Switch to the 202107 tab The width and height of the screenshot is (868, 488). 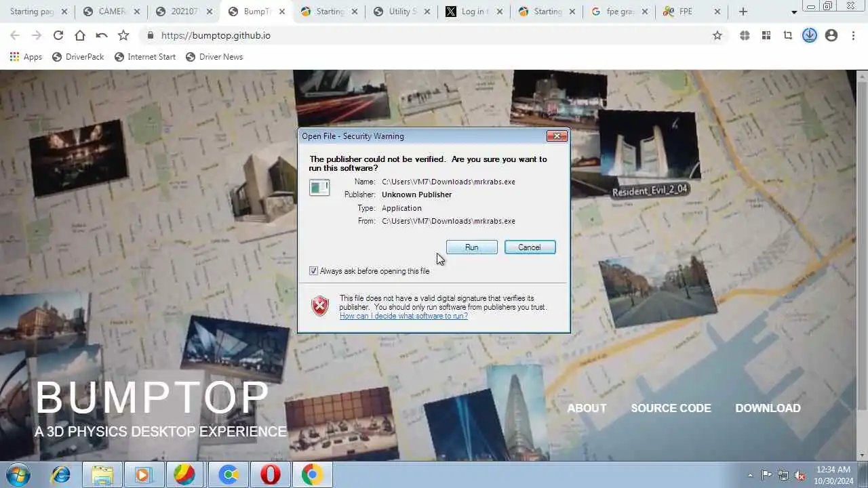(183, 12)
